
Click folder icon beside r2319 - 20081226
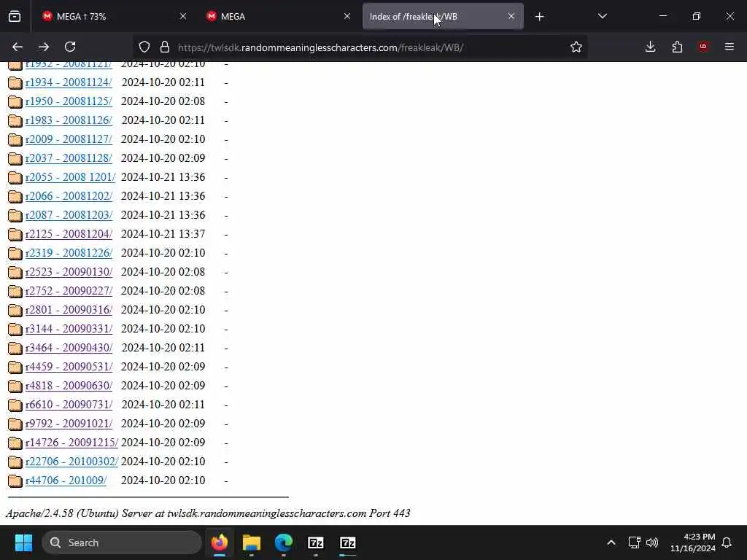tap(15, 253)
